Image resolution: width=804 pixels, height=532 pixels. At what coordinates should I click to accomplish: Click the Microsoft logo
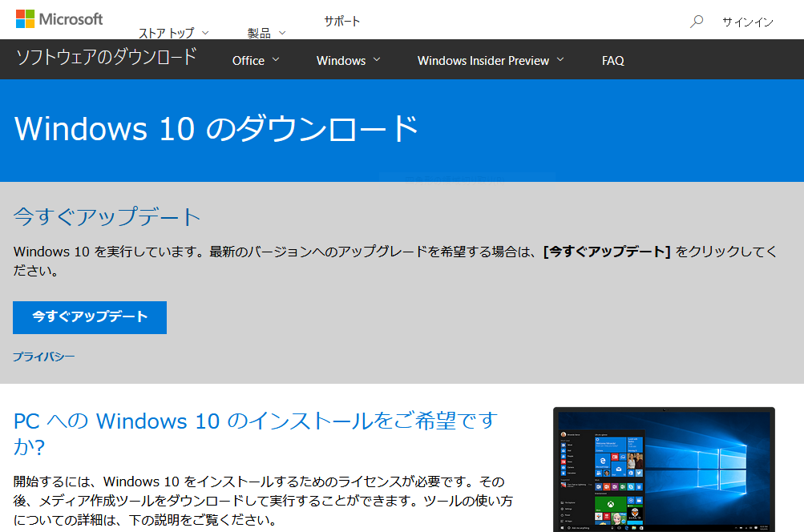coord(59,19)
